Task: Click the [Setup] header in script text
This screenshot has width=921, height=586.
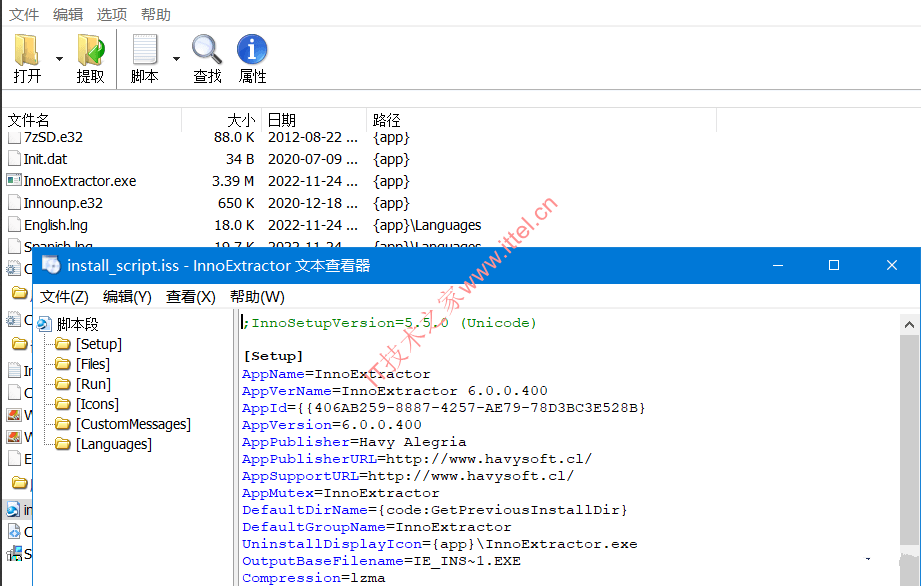Action: pos(273,356)
